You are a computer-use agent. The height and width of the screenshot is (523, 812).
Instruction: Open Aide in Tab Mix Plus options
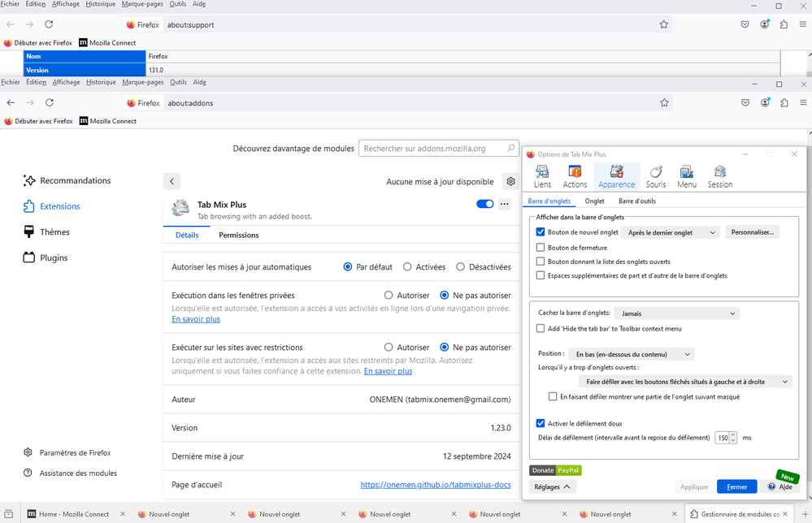pos(781,486)
